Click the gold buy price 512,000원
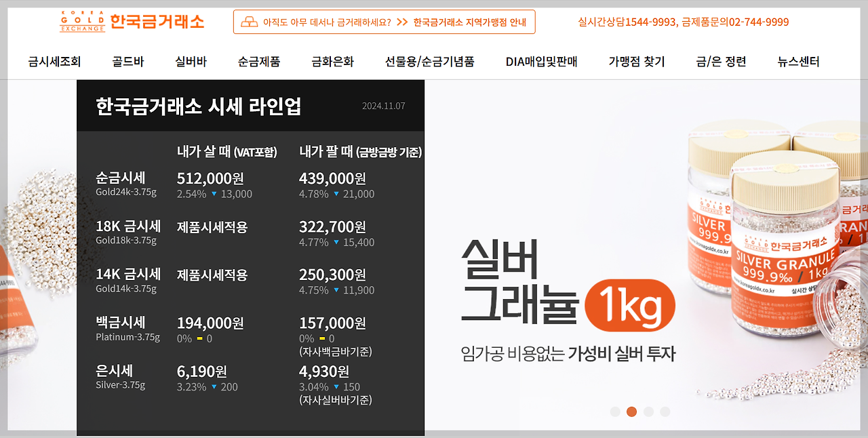The image size is (868, 438). [x=210, y=178]
